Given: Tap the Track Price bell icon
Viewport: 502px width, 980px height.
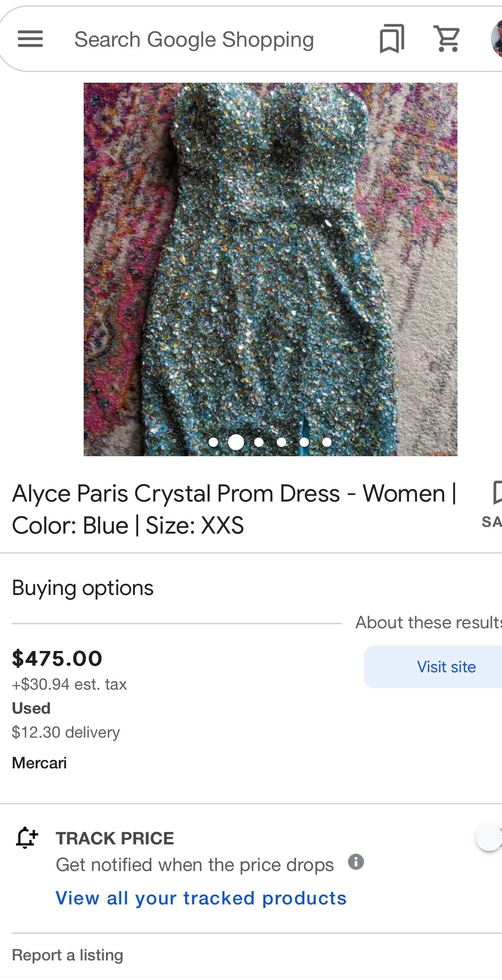Looking at the screenshot, I should point(27,838).
